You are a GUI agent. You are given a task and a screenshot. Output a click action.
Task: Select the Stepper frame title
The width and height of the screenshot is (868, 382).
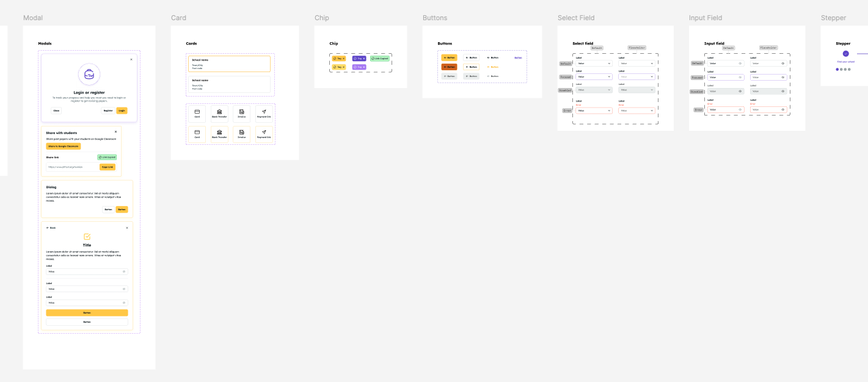pos(834,18)
